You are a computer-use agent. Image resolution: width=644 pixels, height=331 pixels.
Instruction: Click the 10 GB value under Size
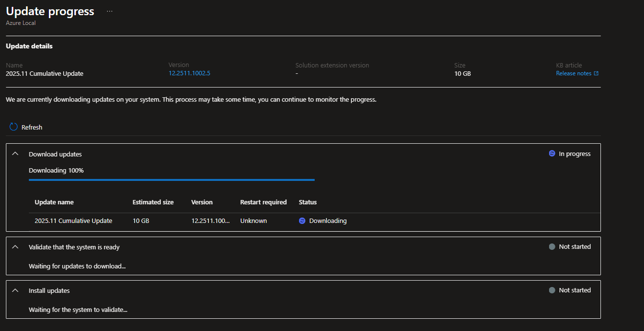(462, 74)
